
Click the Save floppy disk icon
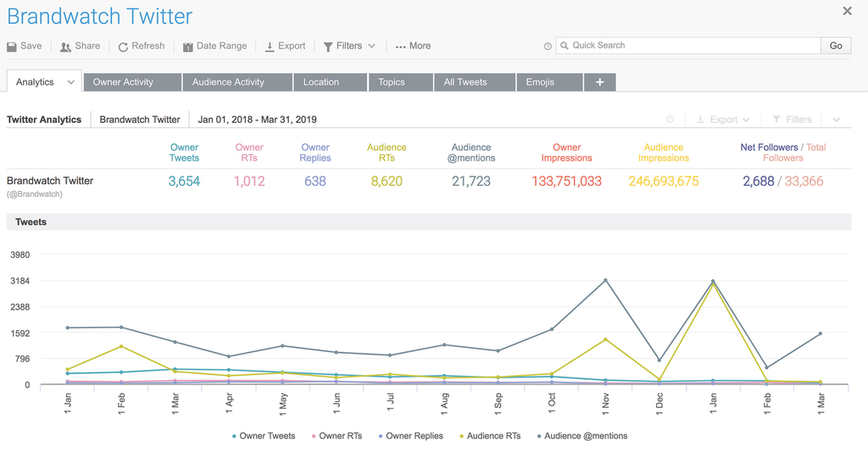tap(12, 47)
